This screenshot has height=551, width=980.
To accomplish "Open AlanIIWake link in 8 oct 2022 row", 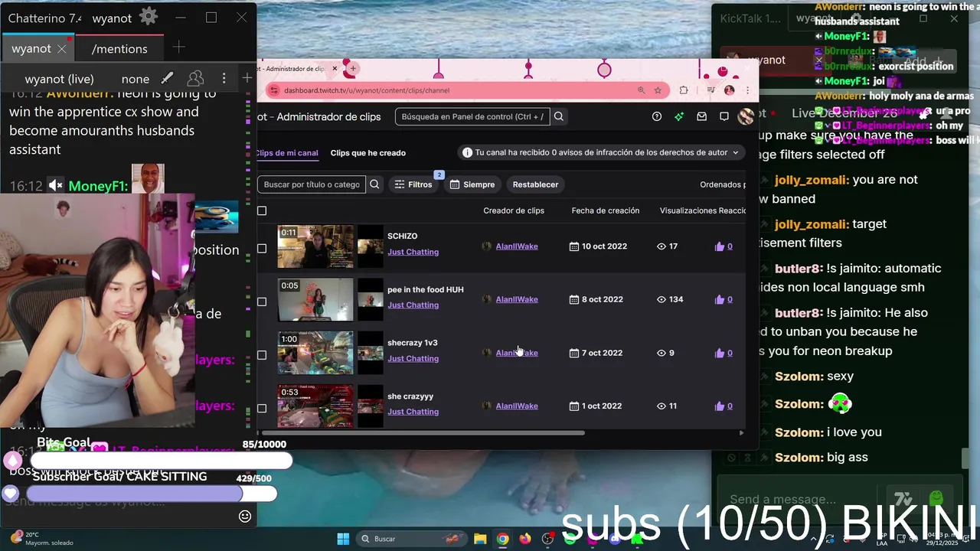I will coord(517,299).
